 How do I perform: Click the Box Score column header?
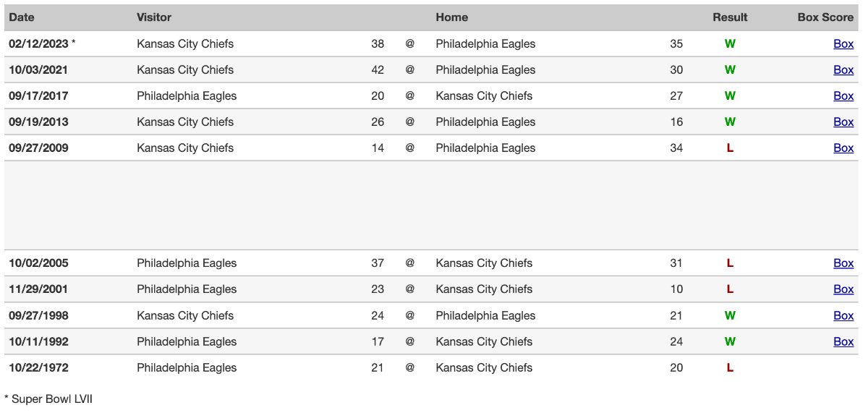click(825, 17)
